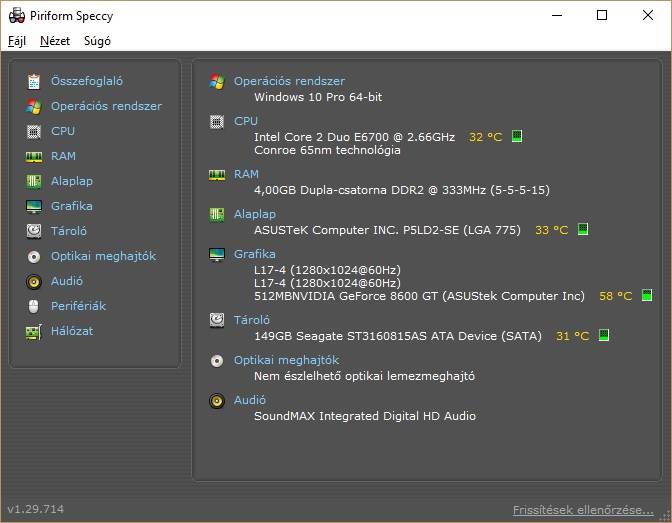Image resolution: width=672 pixels, height=523 pixels.
Task: Click the Windows flag icon in summary panel
Action: pos(217,81)
